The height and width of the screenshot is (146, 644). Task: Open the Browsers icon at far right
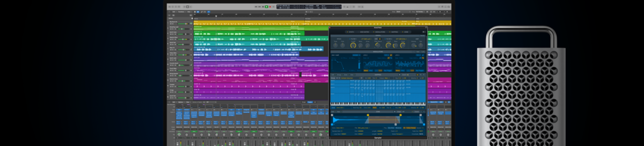pyautogui.click(x=449, y=7)
